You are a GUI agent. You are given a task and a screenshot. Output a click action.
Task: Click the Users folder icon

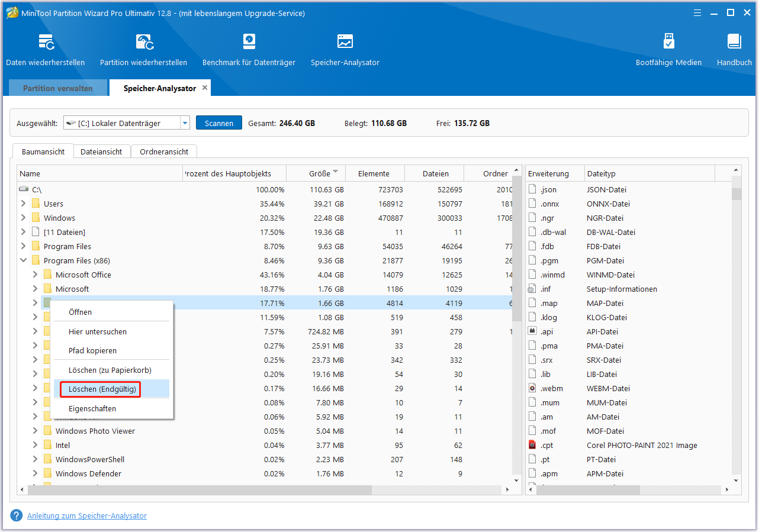36,204
